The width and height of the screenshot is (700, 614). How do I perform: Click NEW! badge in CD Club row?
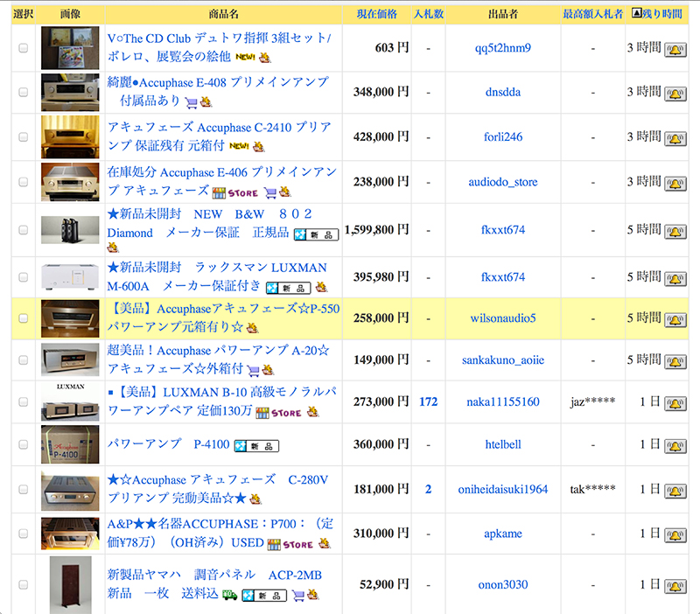coord(245,57)
